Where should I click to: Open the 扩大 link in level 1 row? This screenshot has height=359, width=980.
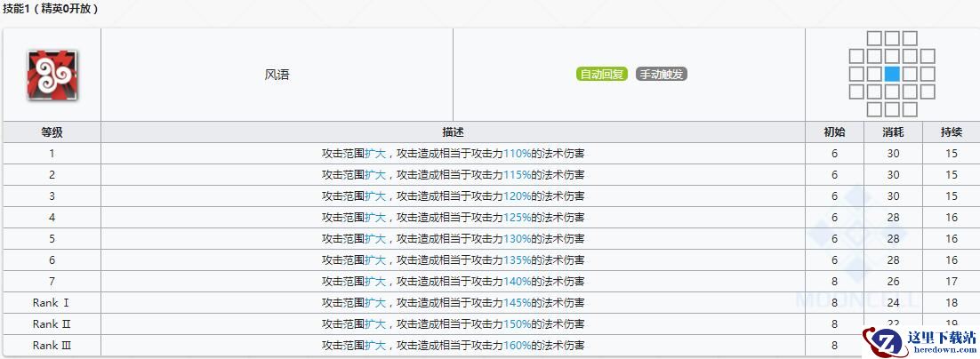(x=375, y=154)
